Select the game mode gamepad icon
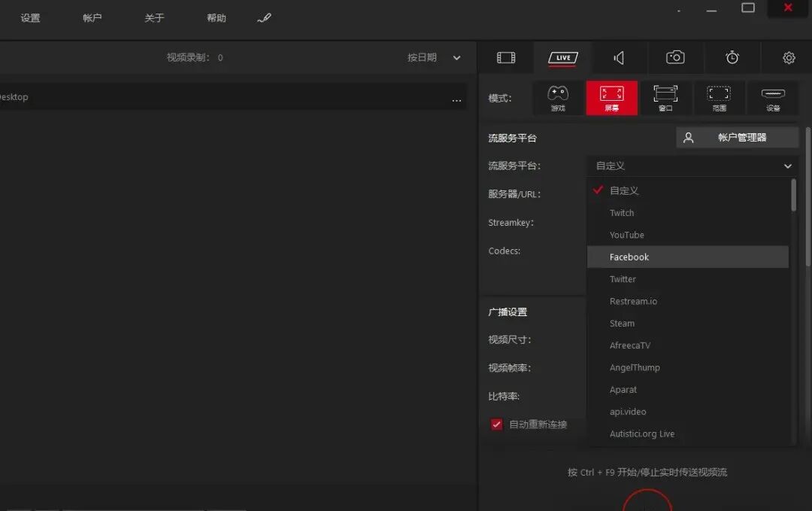Viewport: 812px width, 511px height. point(558,98)
